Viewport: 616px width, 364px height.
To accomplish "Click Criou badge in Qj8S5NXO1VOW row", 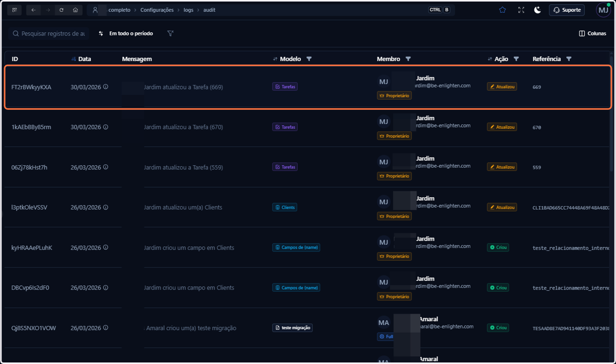I will [x=498, y=328].
